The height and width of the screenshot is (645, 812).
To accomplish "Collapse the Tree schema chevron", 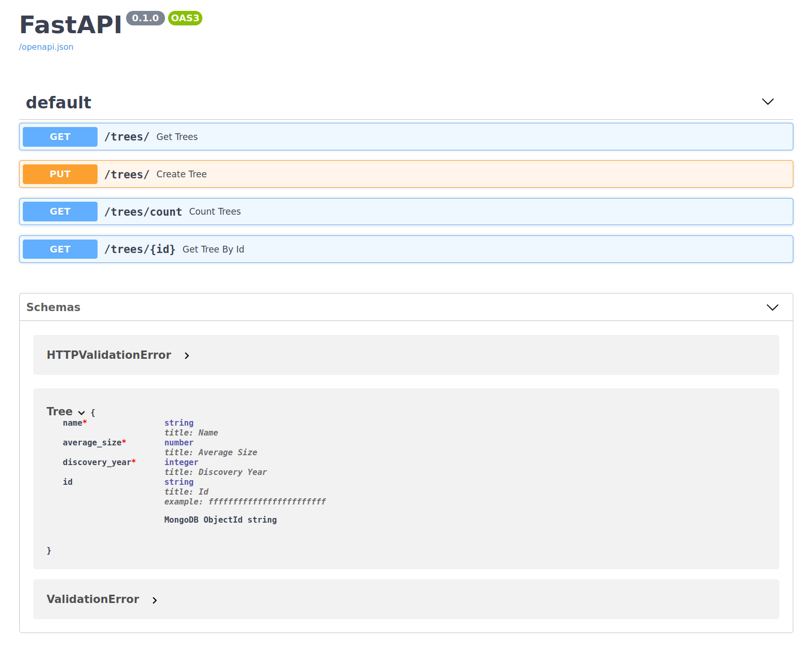I will click(x=81, y=413).
